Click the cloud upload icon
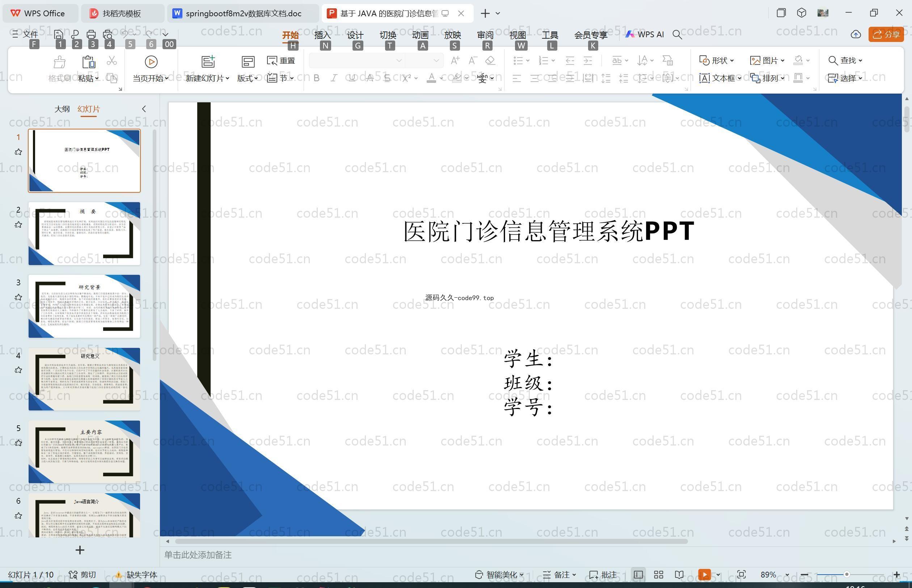Viewport: 912px width, 588px height. coord(856,34)
